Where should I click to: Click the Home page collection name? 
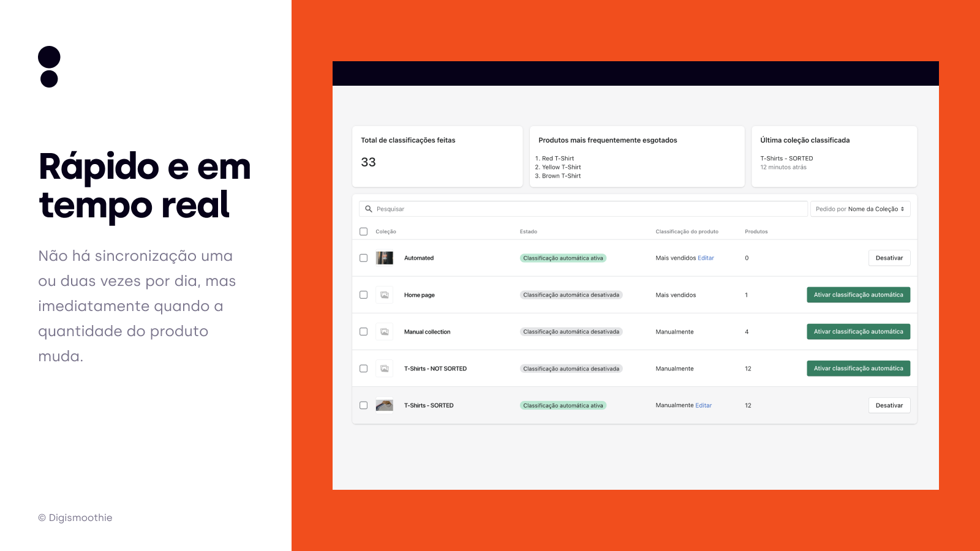420,295
